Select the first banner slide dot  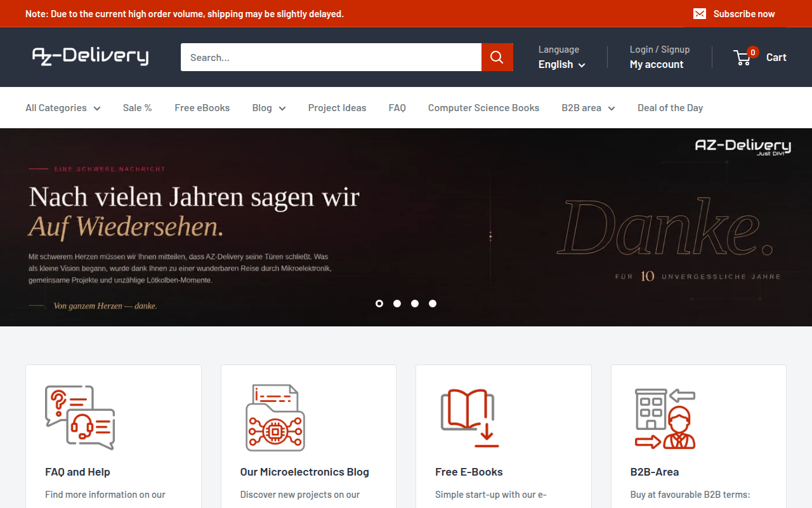(379, 304)
